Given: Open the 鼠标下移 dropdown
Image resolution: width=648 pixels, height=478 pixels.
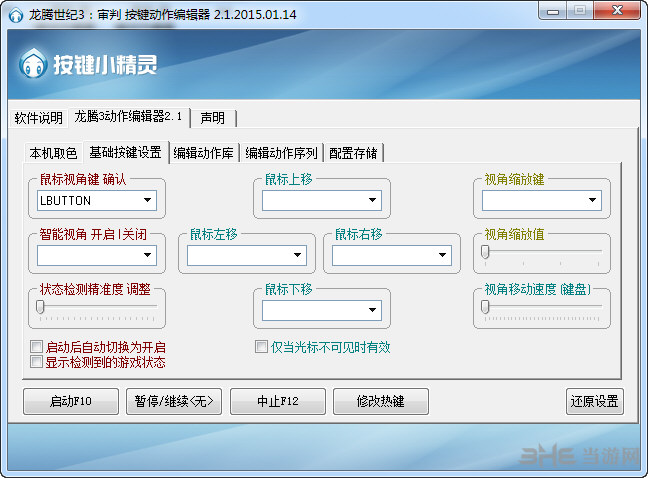Looking at the screenshot, I should (322, 310).
